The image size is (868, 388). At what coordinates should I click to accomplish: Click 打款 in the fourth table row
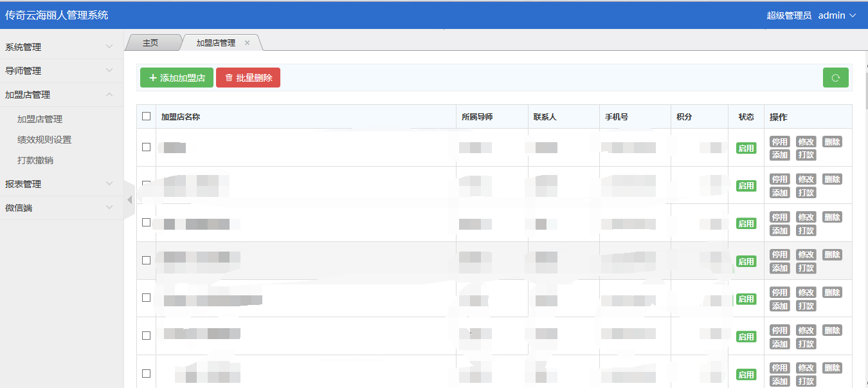[806, 268]
